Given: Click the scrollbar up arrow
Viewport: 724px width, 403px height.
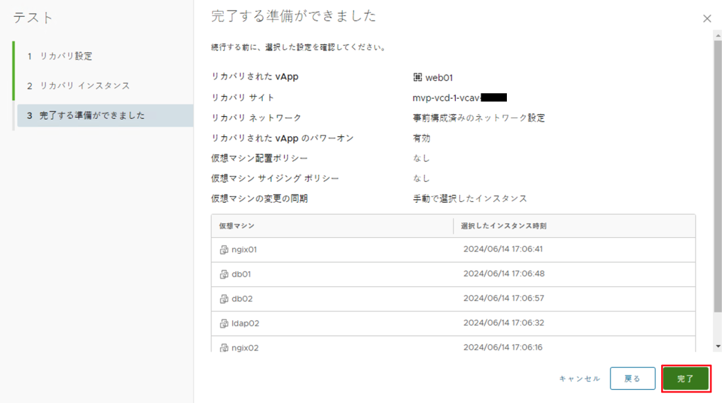Looking at the screenshot, I should pyautogui.click(x=718, y=35).
